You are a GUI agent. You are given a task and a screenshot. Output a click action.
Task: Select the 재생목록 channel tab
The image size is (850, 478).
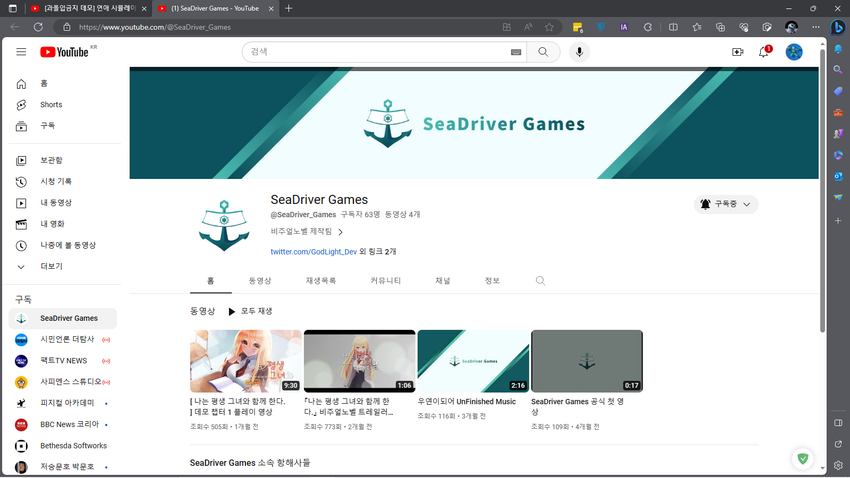click(321, 281)
